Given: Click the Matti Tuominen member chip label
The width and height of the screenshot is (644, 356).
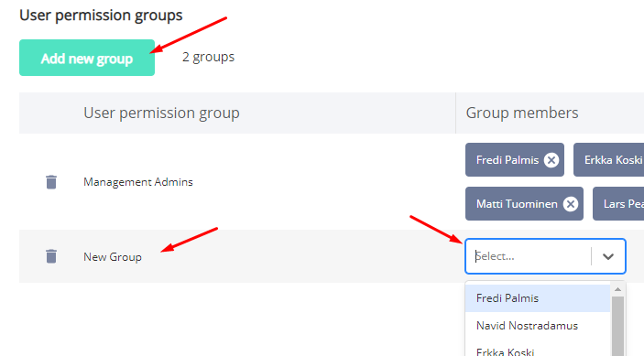Looking at the screenshot, I should click(517, 204).
